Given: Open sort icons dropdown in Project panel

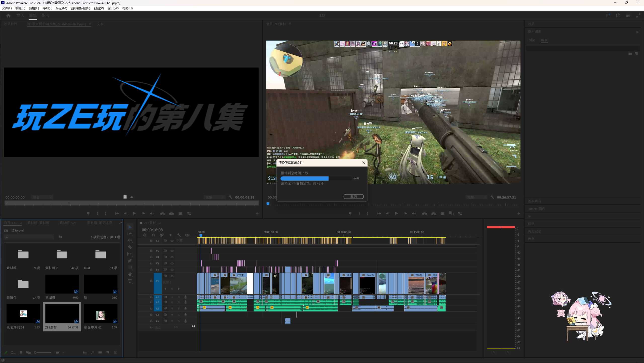Looking at the screenshot, I should (x=60, y=352).
